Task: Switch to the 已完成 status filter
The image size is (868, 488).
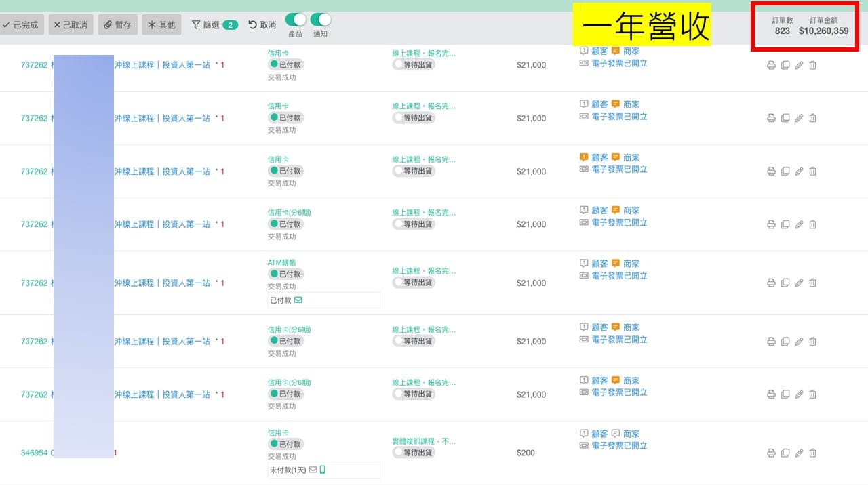Action: pos(21,25)
